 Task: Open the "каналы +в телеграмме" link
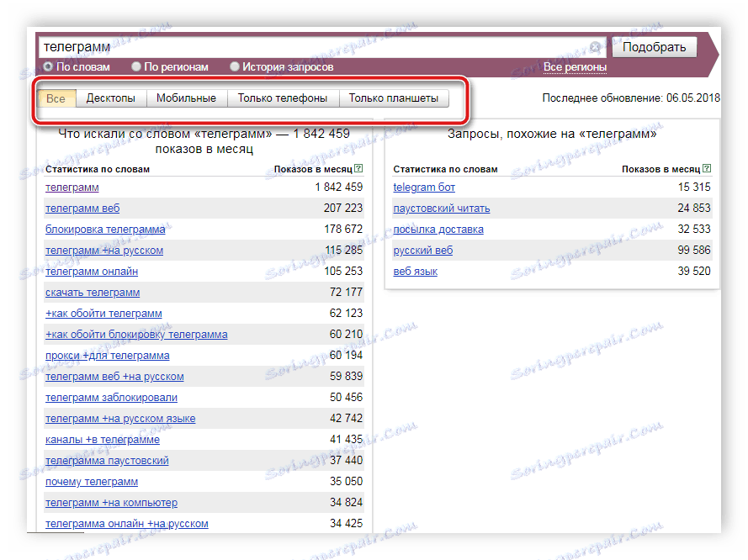[103, 440]
